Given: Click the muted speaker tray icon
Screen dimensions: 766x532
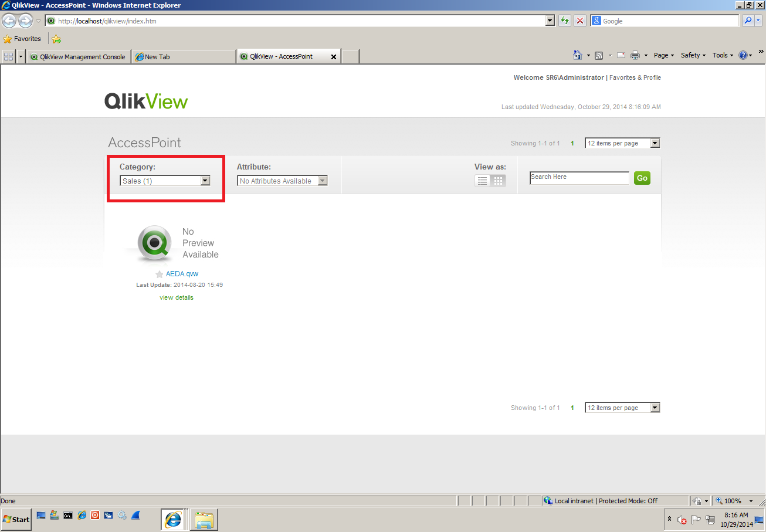Looking at the screenshot, I should pos(682,520).
